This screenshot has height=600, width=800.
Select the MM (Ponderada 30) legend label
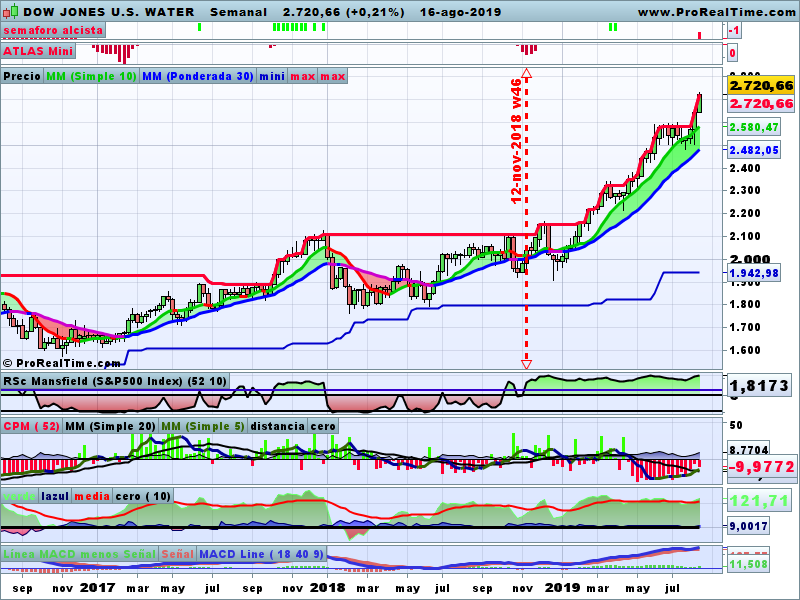tap(198, 77)
